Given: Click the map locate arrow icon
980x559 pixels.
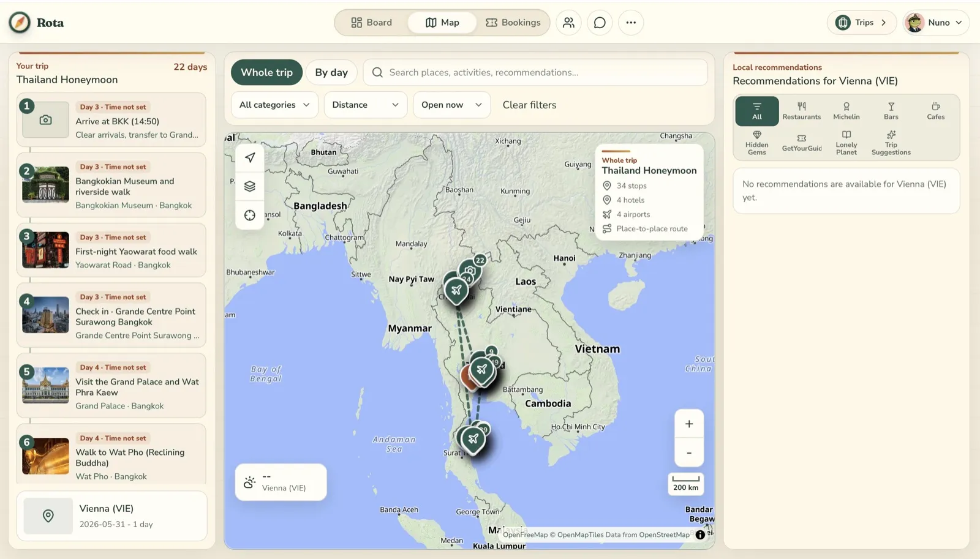Looking at the screenshot, I should point(250,157).
